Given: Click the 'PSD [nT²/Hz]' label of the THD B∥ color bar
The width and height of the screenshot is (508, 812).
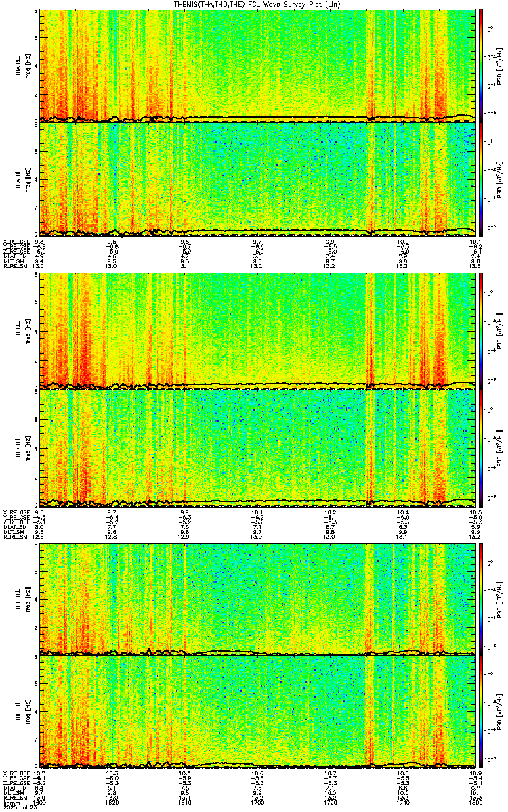Looking at the screenshot, I should click(500, 447).
